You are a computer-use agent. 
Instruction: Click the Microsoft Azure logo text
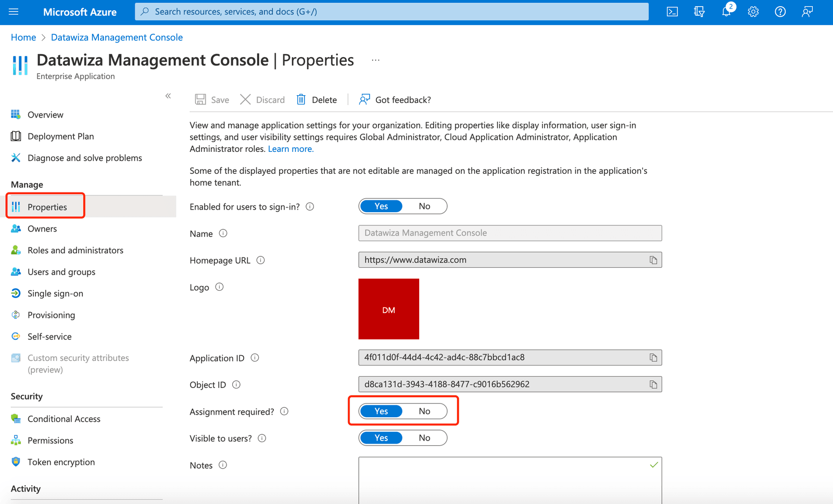[80, 11]
